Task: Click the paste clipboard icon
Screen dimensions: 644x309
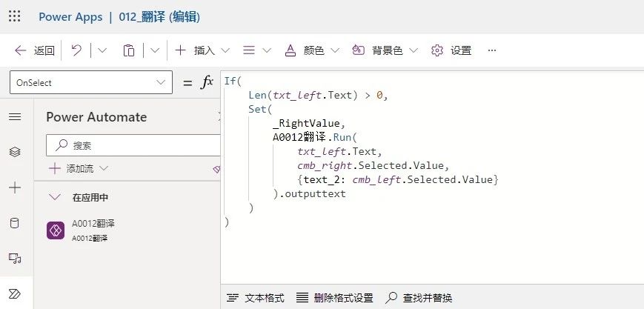Action: pyautogui.click(x=129, y=50)
